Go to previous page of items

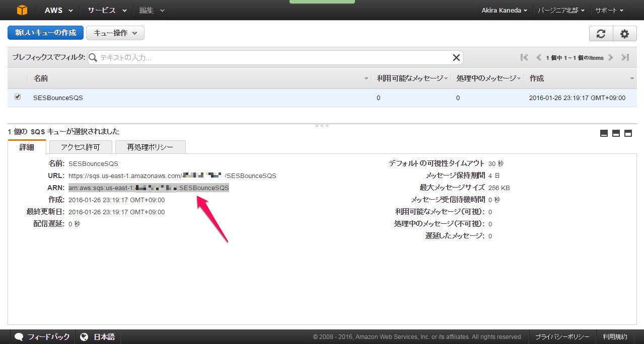[x=538, y=57]
